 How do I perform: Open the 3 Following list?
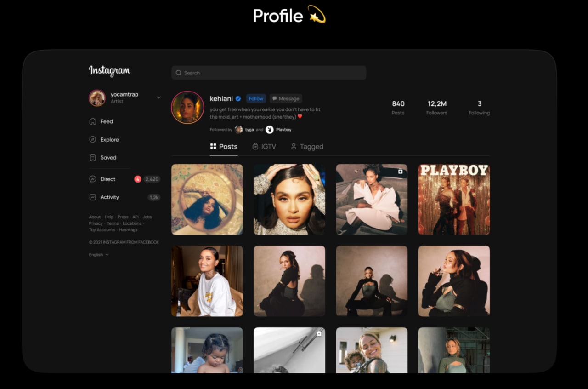[x=479, y=108]
